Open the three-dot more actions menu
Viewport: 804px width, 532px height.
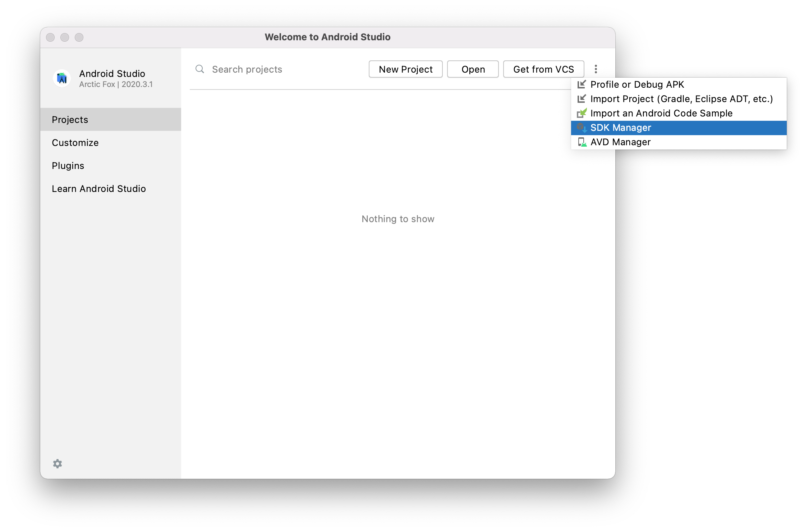click(x=596, y=69)
